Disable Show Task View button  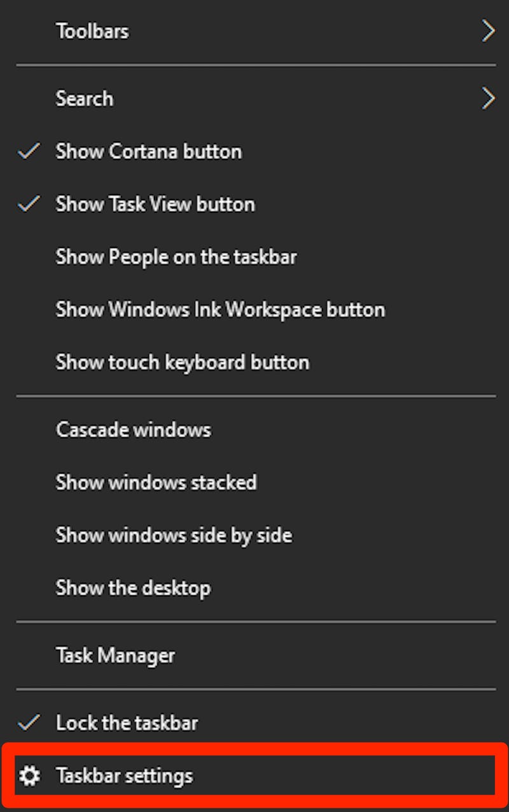tap(155, 203)
